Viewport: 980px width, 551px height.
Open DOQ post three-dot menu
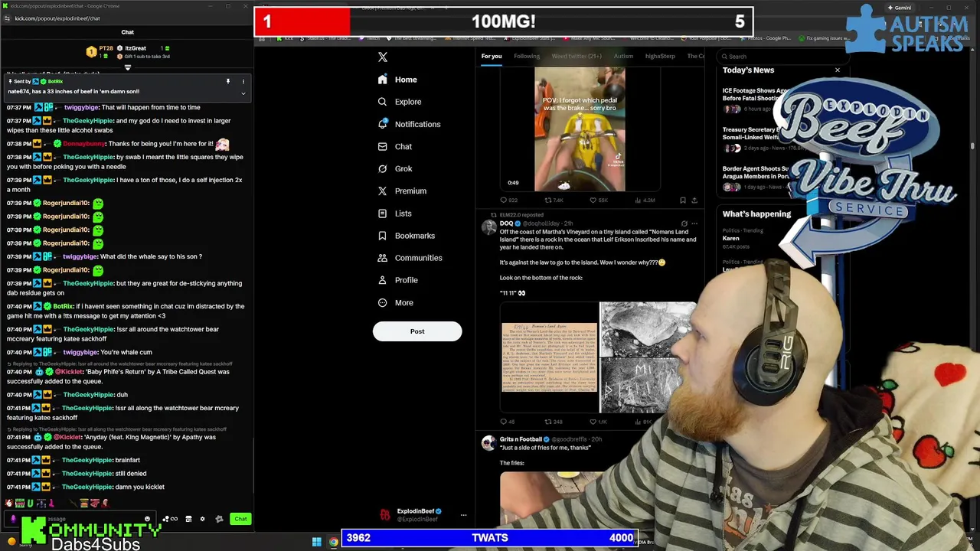click(694, 223)
